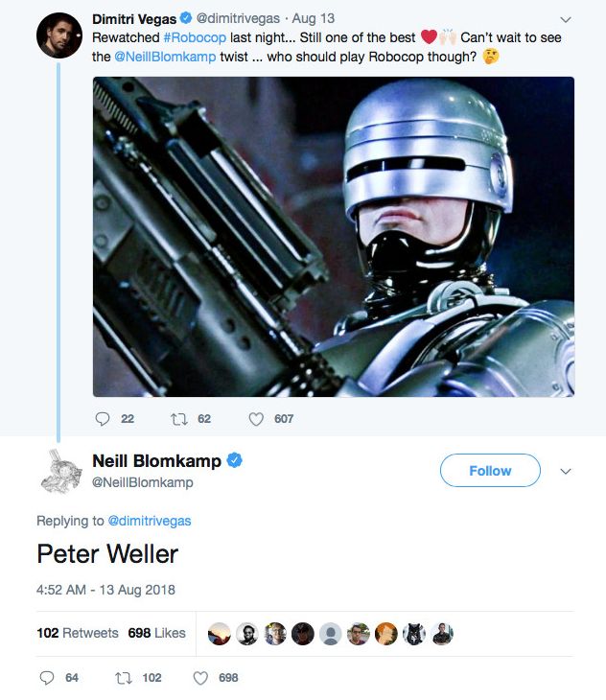Show the 698 Likes list
The image size is (606, 700).
coord(156,633)
